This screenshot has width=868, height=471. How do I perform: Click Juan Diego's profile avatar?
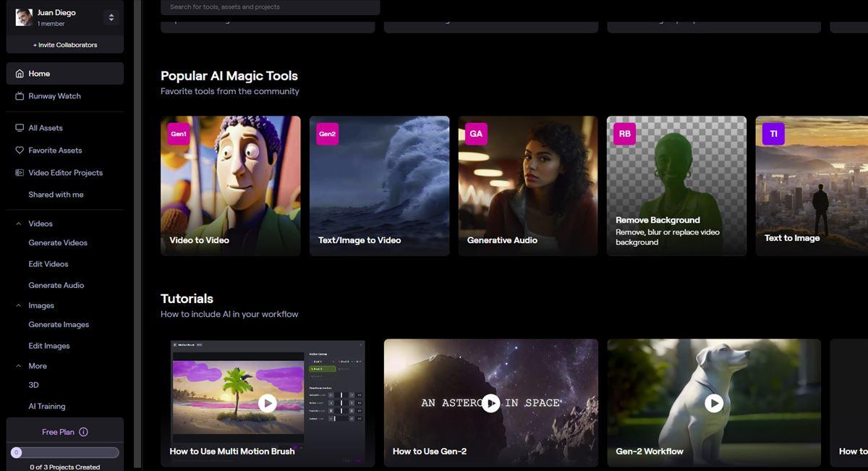[x=24, y=17]
